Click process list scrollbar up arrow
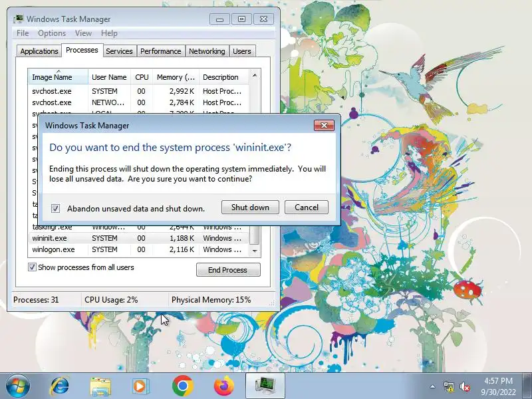532x399 pixels. click(x=255, y=75)
